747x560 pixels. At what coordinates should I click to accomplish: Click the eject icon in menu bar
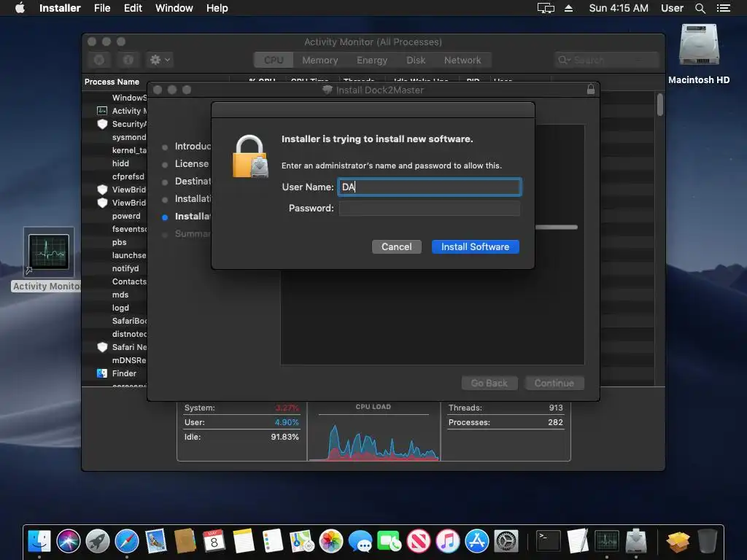(568, 8)
